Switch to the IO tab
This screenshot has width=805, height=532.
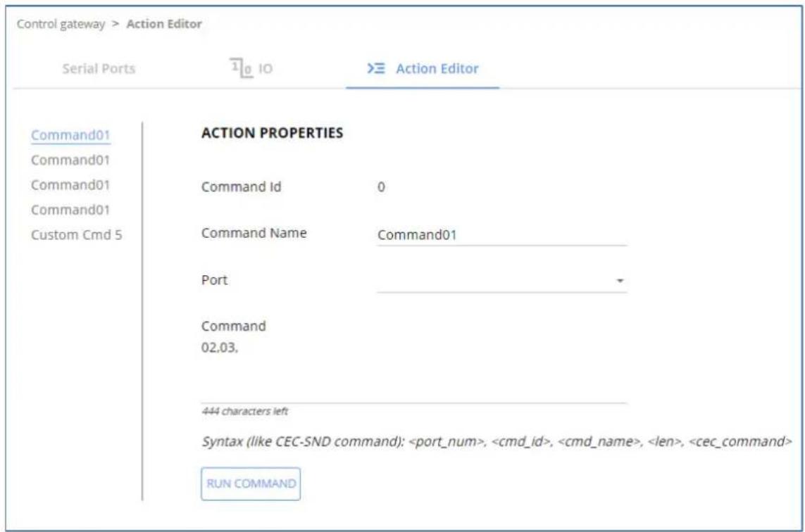pos(251,68)
